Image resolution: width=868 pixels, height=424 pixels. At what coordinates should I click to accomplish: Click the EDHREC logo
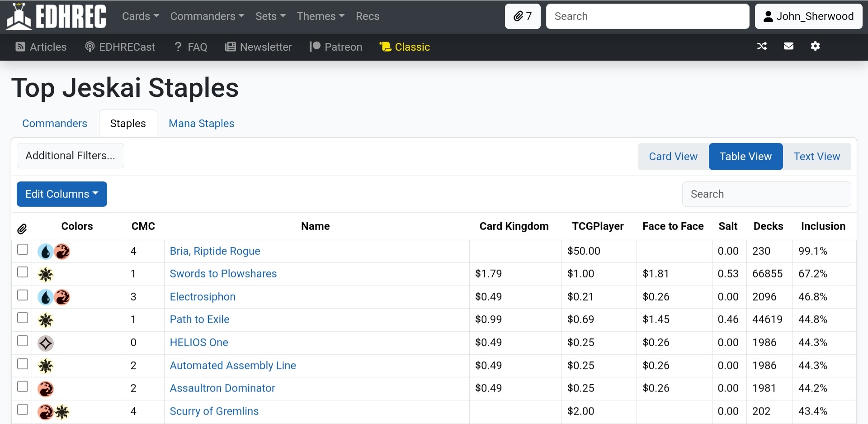[54, 16]
